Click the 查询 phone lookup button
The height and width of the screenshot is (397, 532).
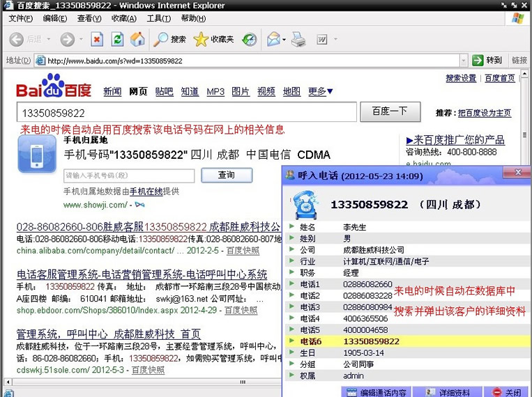point(227,176)
